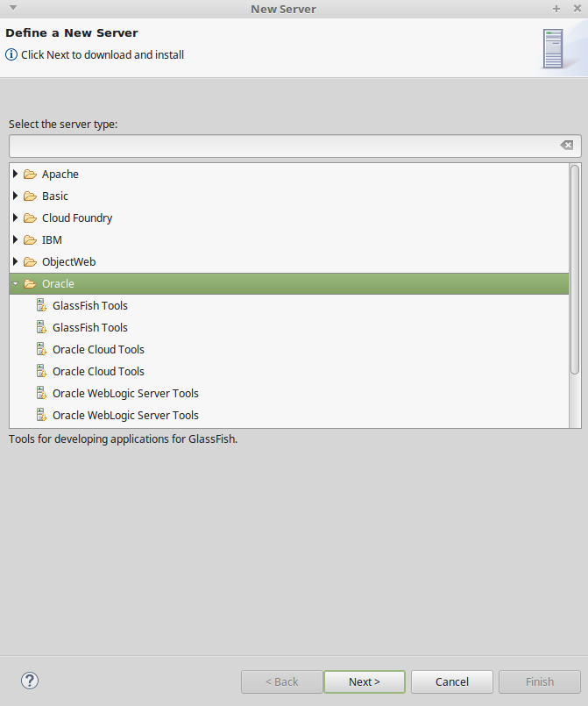Click the second Oracle Cloud Tools icon

click(41, 372)
